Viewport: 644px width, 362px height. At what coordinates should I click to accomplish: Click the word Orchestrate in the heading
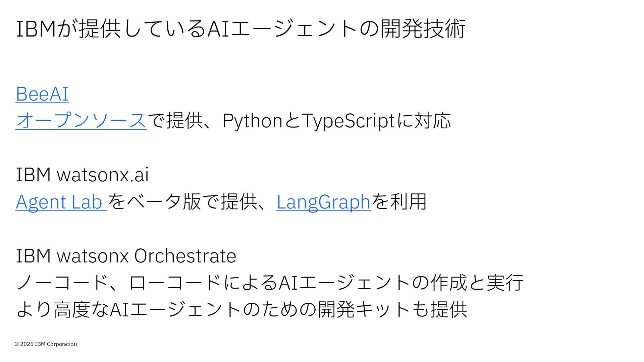click(x=185, y=255)
